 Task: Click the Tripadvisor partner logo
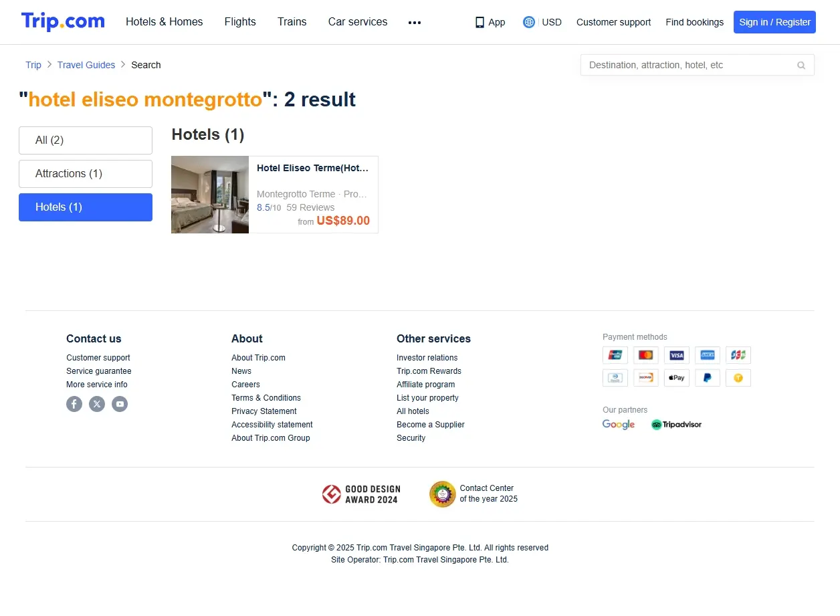coord(676,425)
